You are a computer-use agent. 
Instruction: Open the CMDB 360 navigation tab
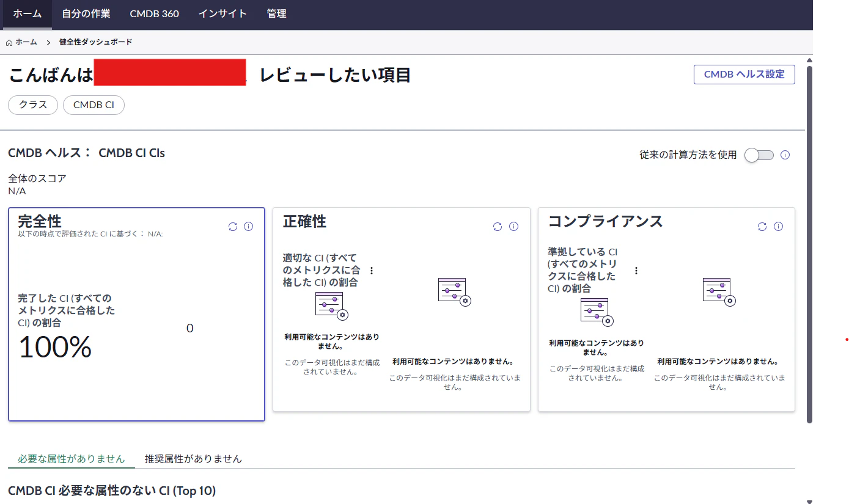point(155,13)
